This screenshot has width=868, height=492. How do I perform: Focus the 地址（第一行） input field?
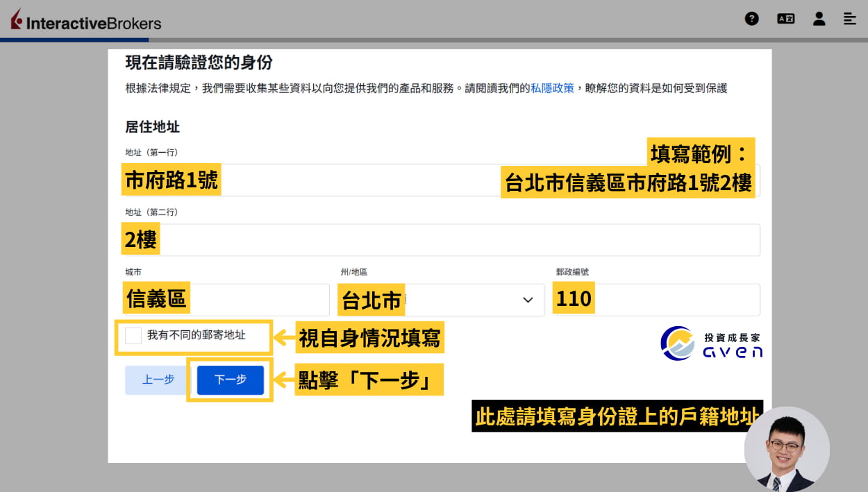[x=442, y=180]
